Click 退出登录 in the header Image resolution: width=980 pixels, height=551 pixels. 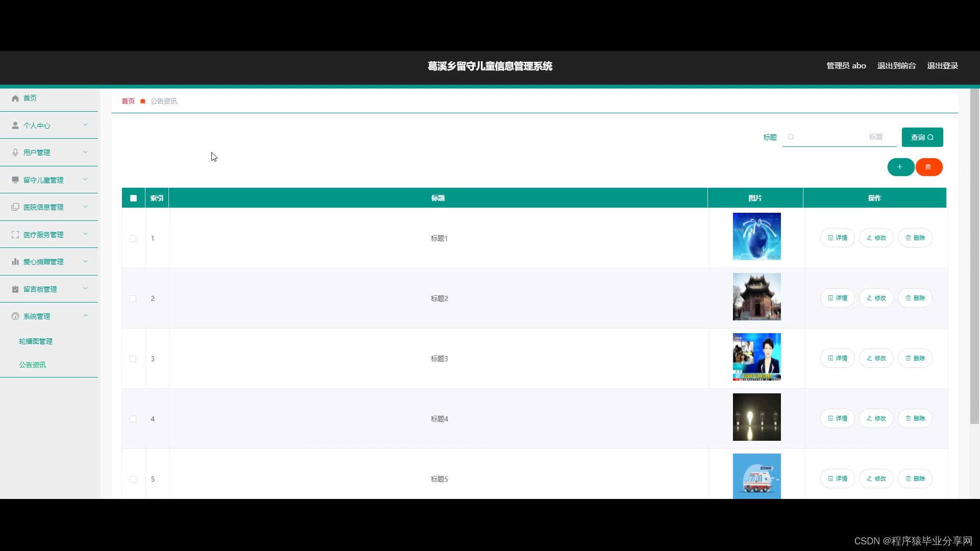click(942, 66)
